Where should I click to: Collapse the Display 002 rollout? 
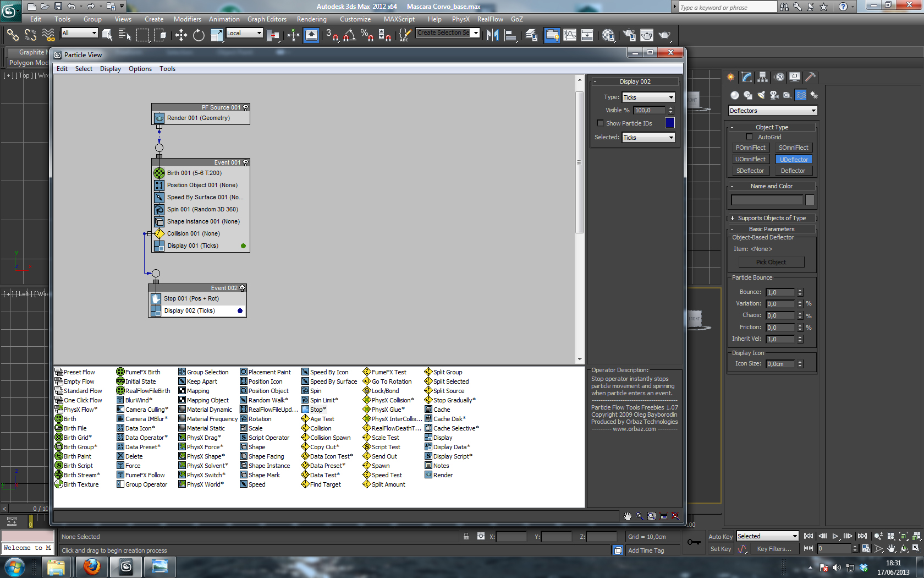[635, 81]
